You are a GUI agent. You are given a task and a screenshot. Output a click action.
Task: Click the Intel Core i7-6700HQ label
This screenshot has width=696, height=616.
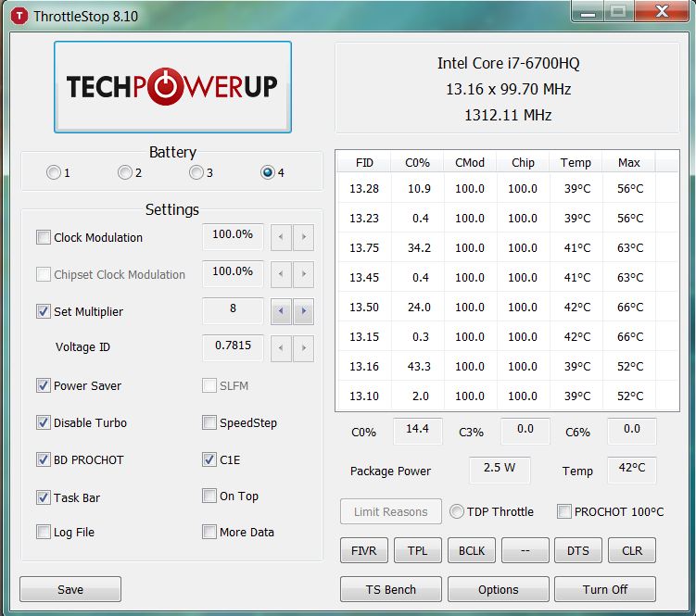click(x=508, y=63)
